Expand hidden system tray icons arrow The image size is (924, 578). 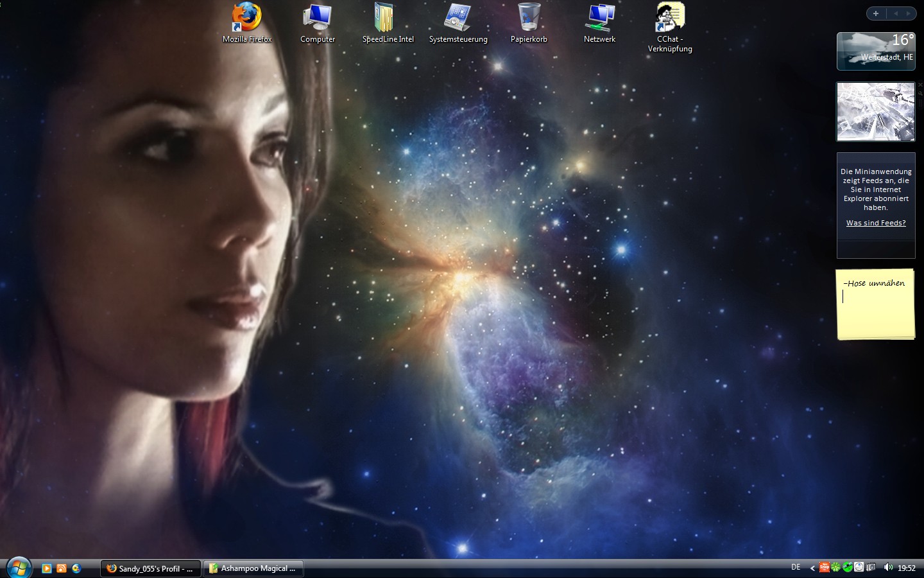(x=812, y=568)
